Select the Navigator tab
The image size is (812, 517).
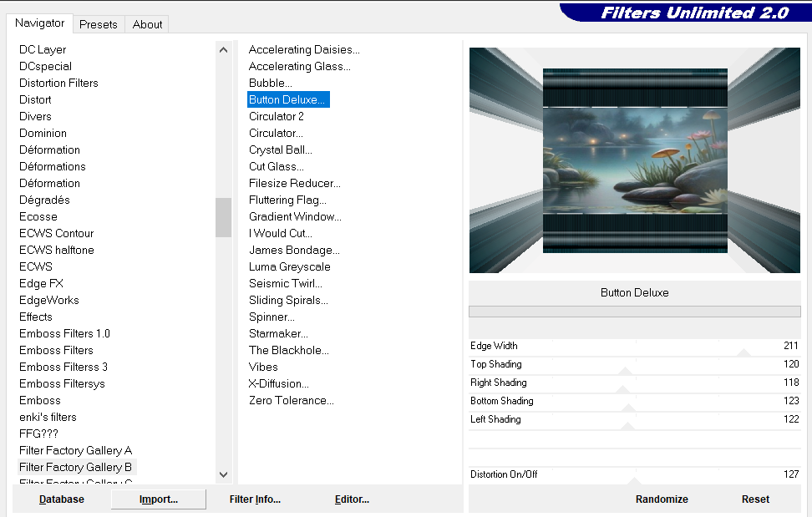pos(39,23)
